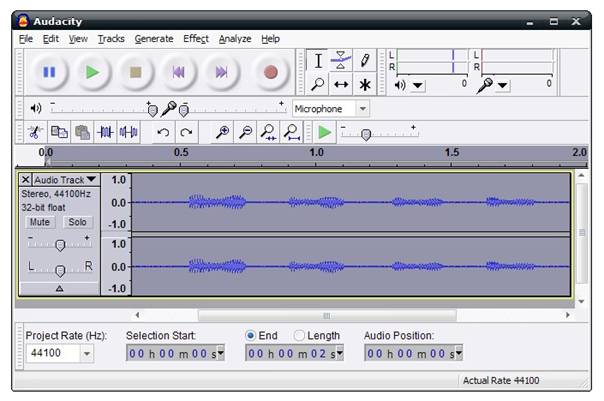The image size is (604, 401).
Task: Open the Analyze menu
Action: tap(235, 39)
